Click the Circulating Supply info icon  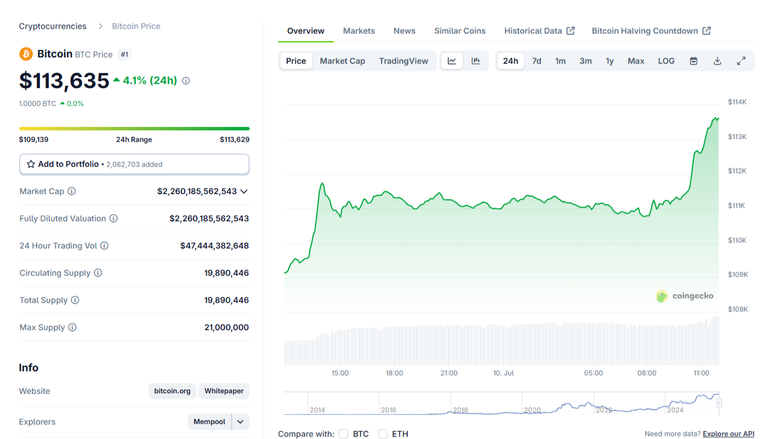98,273
